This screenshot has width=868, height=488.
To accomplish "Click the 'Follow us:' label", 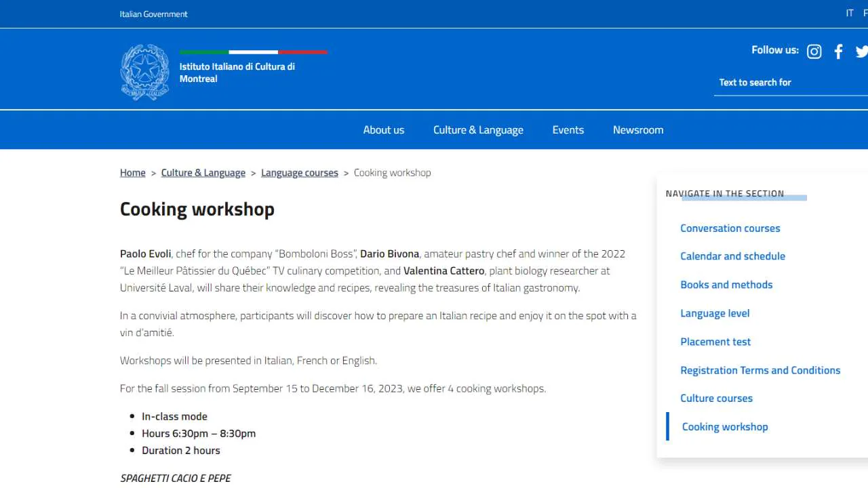I will coord(775,50).
